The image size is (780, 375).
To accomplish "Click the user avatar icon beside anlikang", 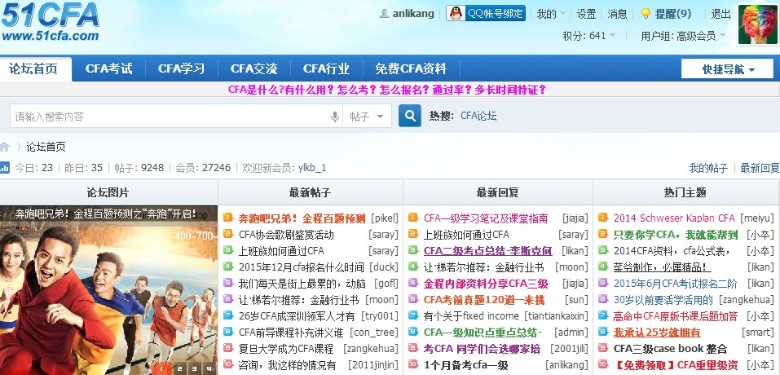I will (384, 14).
